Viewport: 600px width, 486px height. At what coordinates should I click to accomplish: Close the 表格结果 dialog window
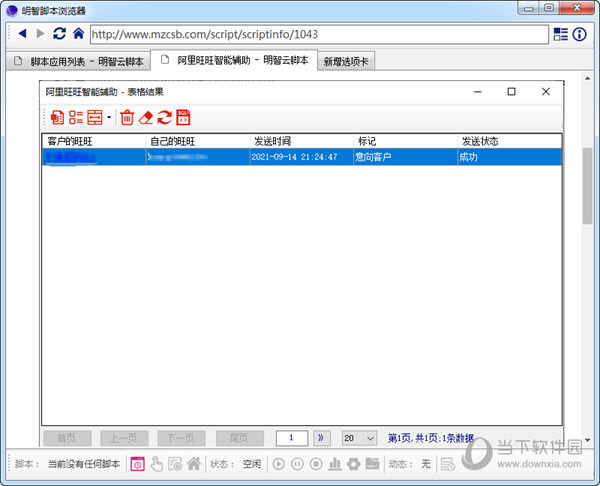[x=546, y=92]
